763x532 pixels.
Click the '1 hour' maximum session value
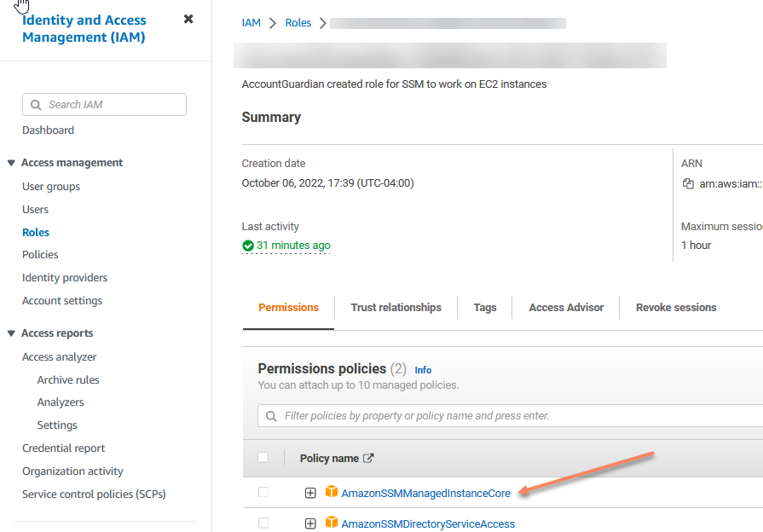(x=696, y=246)
